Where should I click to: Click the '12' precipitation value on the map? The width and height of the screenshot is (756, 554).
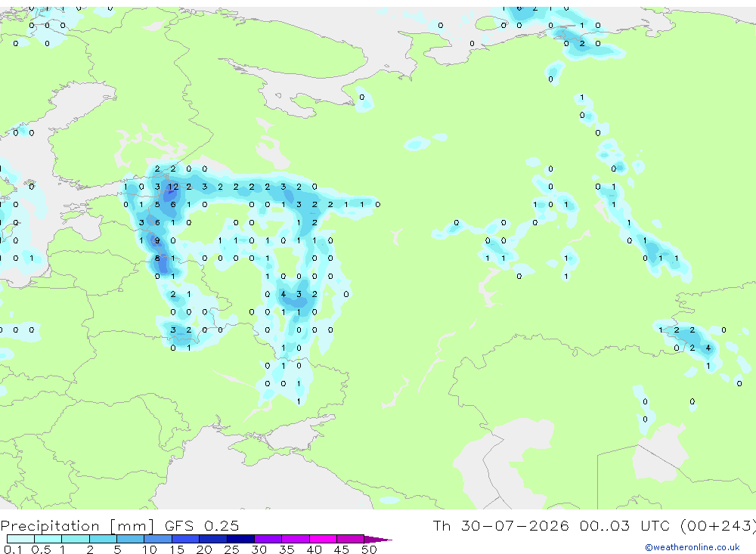click(x=172, y=187)
